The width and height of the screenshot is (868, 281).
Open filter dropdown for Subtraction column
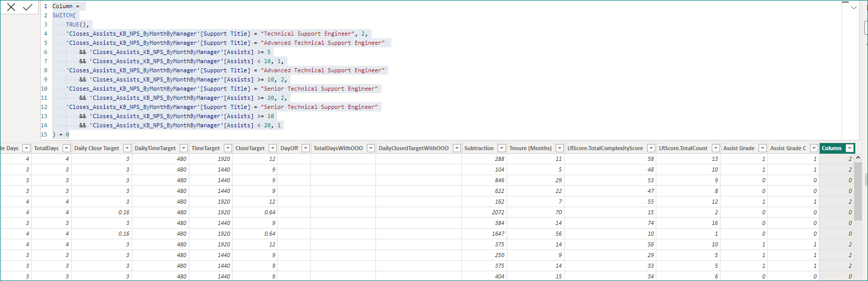[x=502, y=148]
